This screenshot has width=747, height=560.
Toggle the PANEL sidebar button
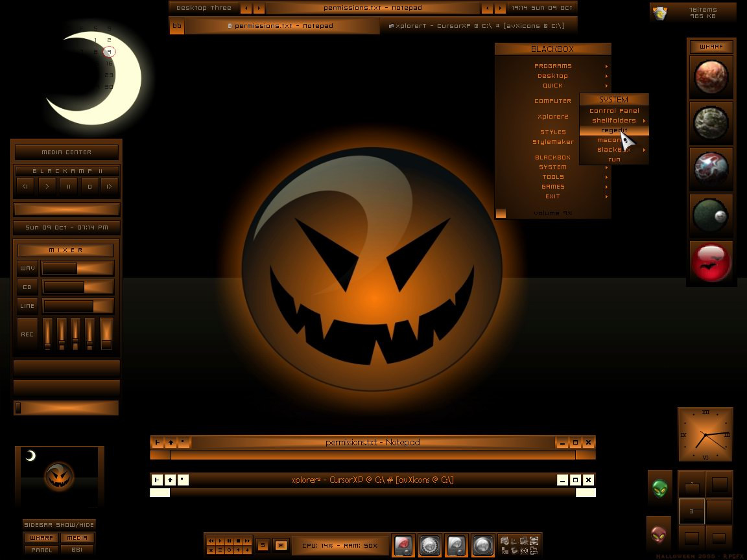(x=41, y=550)
